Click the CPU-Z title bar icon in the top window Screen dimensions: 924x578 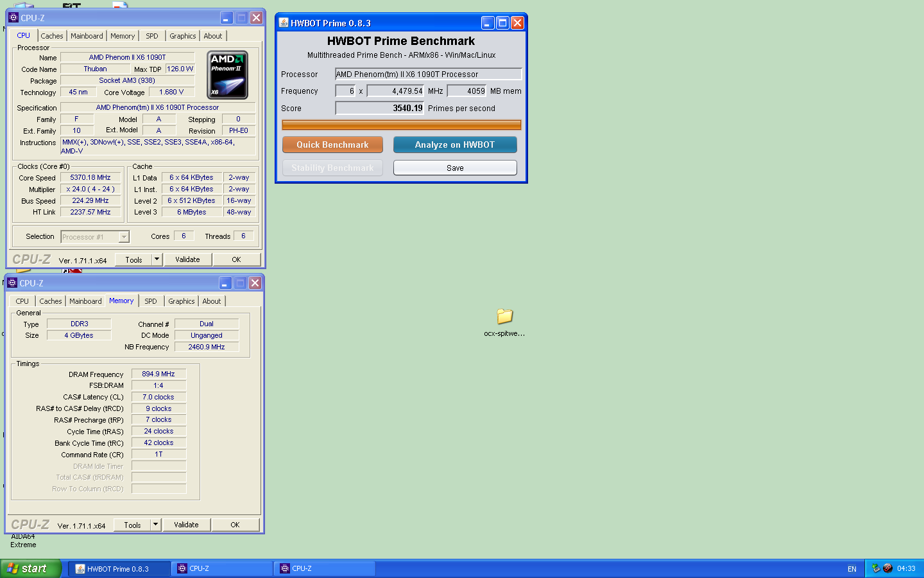pos(13,17)
